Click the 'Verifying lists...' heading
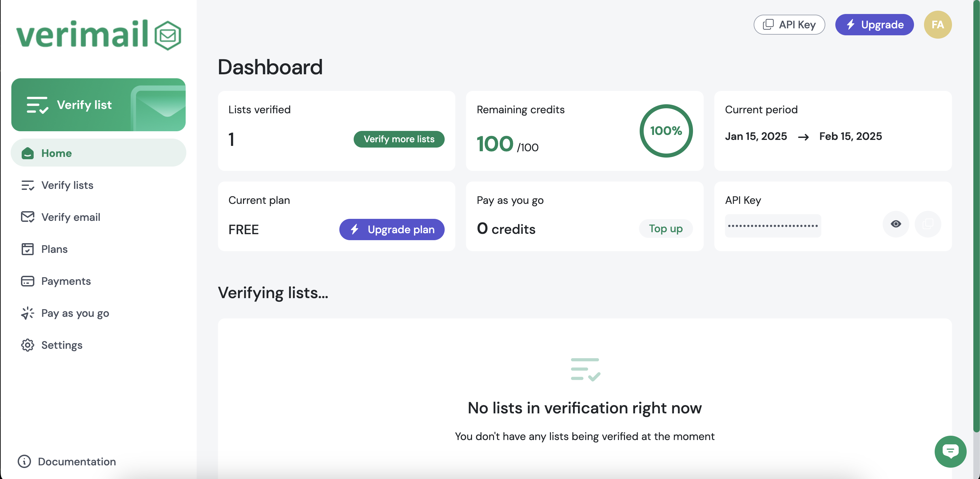 click(273, 293)
